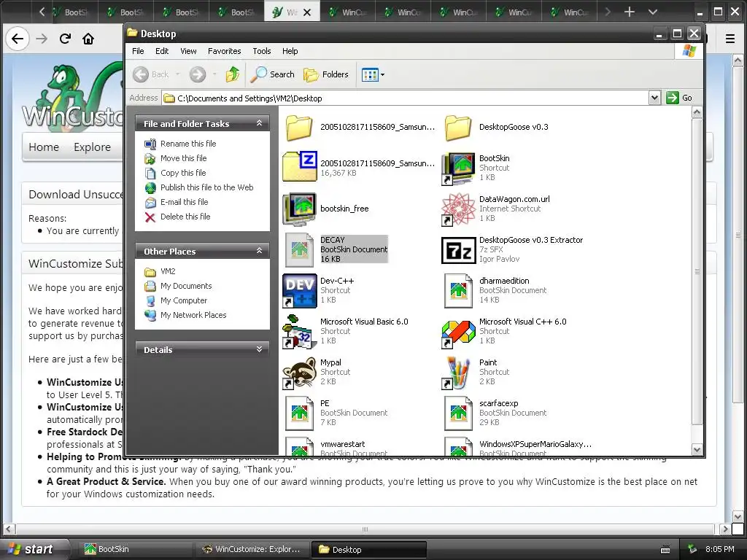Image resolution: width=747 pixels, height=560 pixels.
Task: Open a new browser tab with plus
Action: pos(630,12)
